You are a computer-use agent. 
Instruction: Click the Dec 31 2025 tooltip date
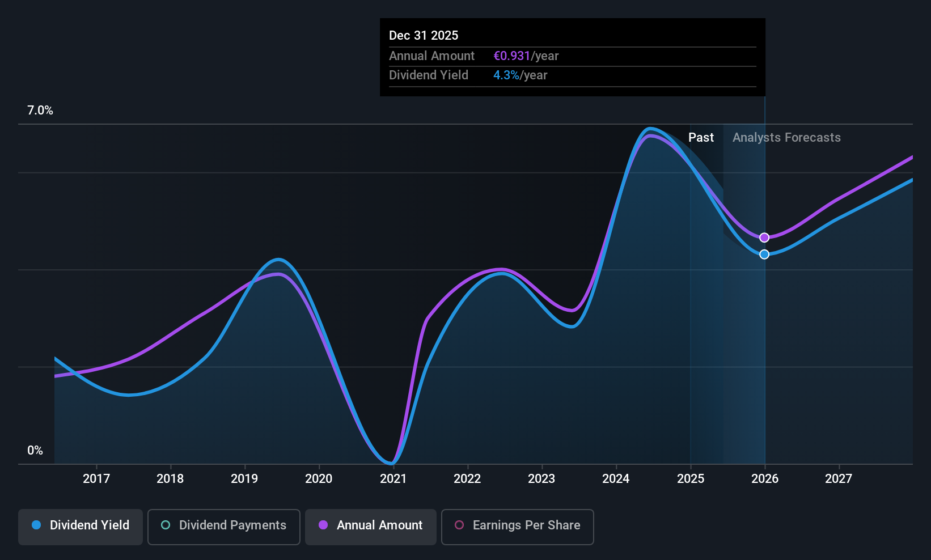424,36
